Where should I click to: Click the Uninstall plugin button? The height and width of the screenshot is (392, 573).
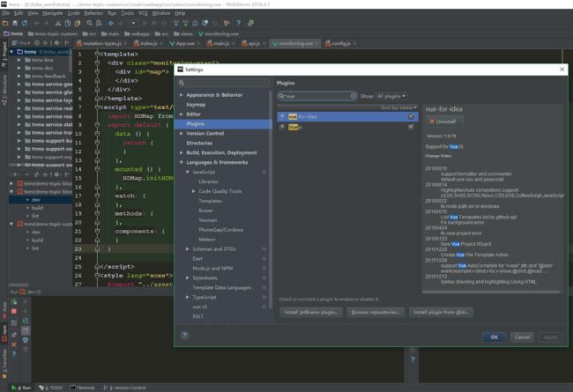pyautogui.click(x=443, y=122)
